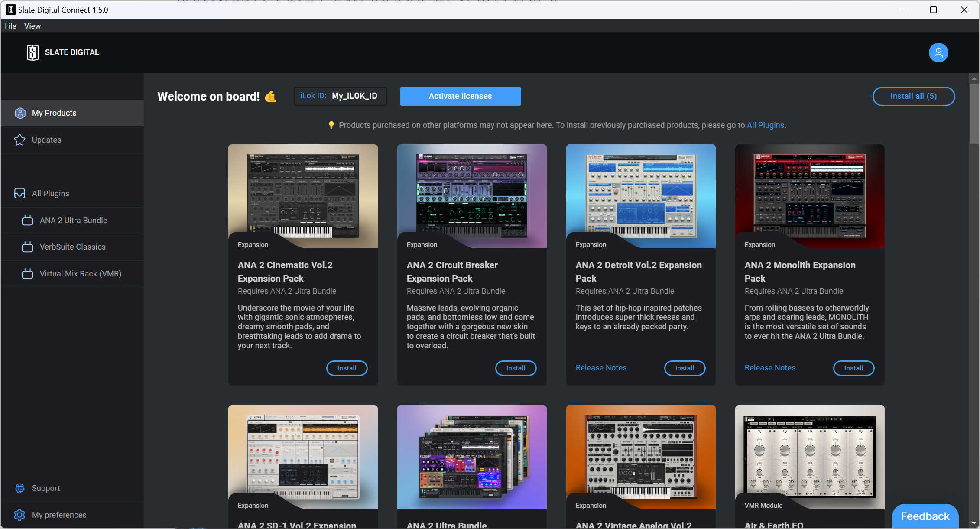Click the vertical scrollbar thumb

(974, 114)
